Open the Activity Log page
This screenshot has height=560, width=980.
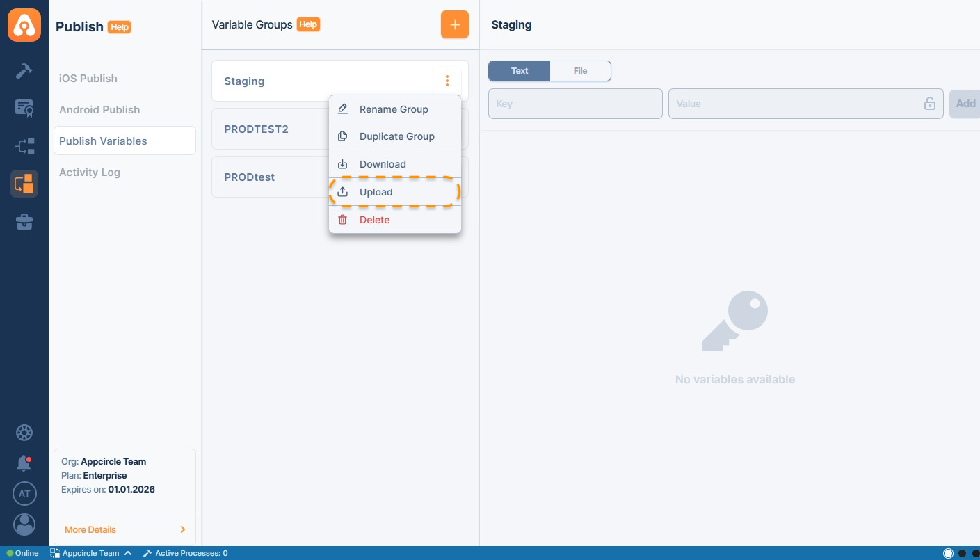(x=90, y=173)
